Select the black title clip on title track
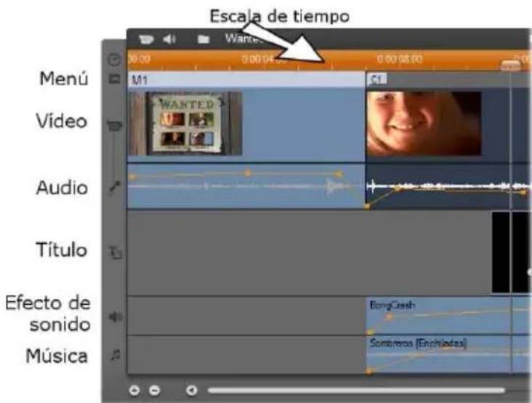The height and width of the screenshot is (403, 532). coord(511,252)
